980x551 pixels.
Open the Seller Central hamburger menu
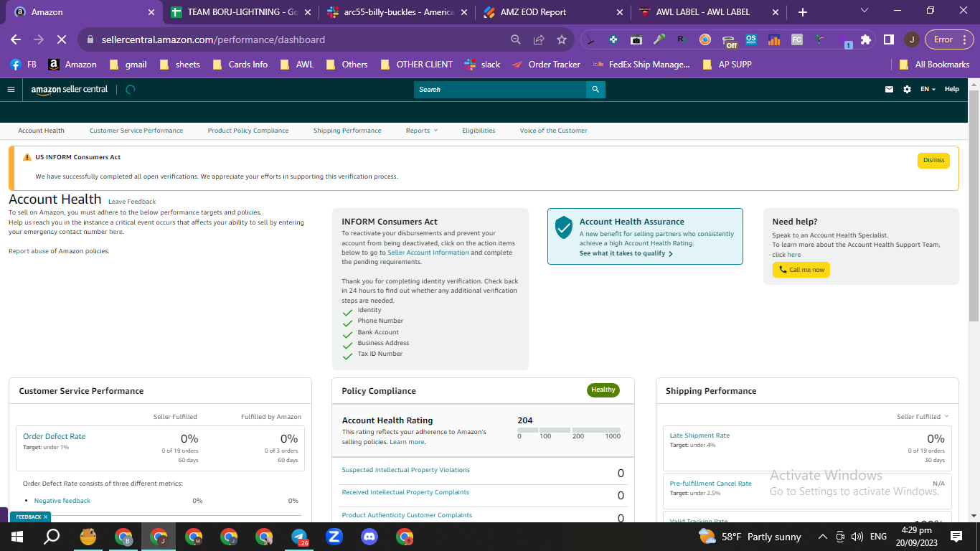pyautogui.click(x=11, y=90)
